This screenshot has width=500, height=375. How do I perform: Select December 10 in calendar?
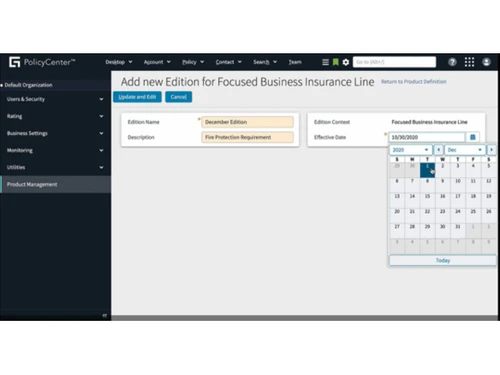[458, 185]
